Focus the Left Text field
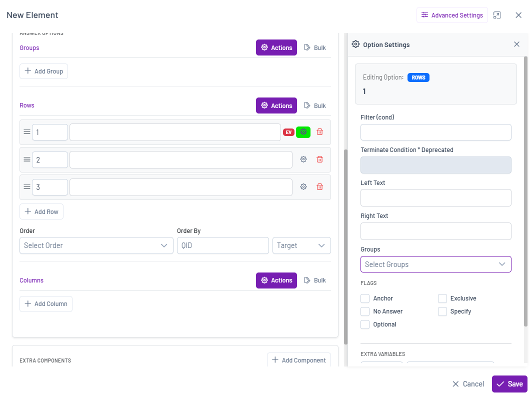The height and width of the screenshot is (396, 532). (435, 198)
